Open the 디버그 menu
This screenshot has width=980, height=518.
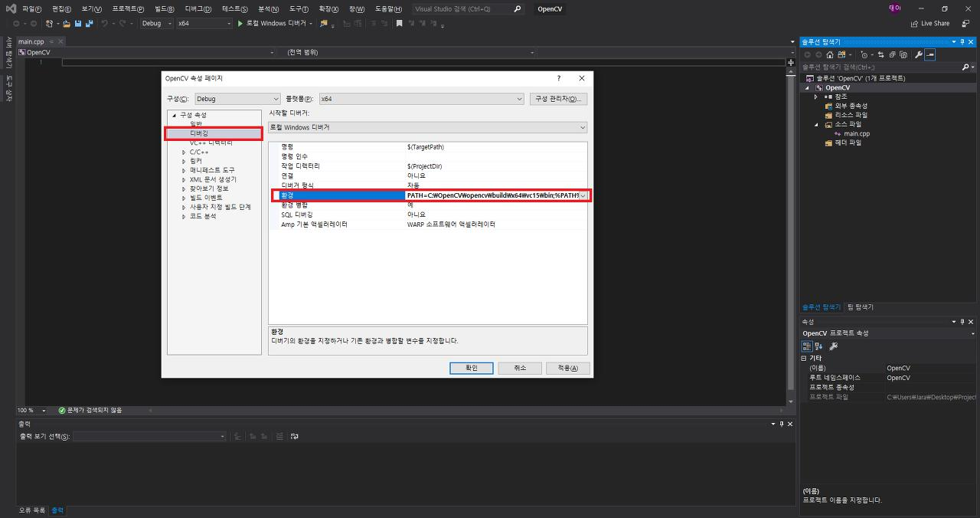click(x=198, y=9)
